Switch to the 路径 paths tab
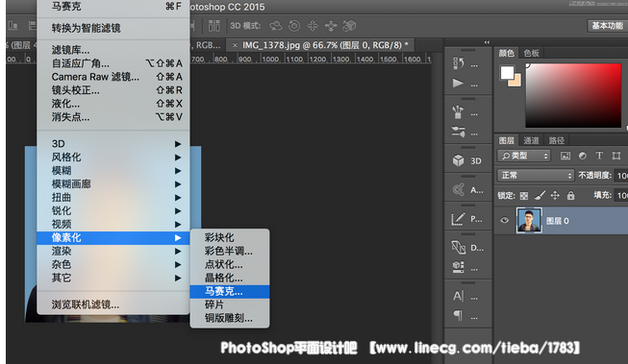 (x=557, y=140)
